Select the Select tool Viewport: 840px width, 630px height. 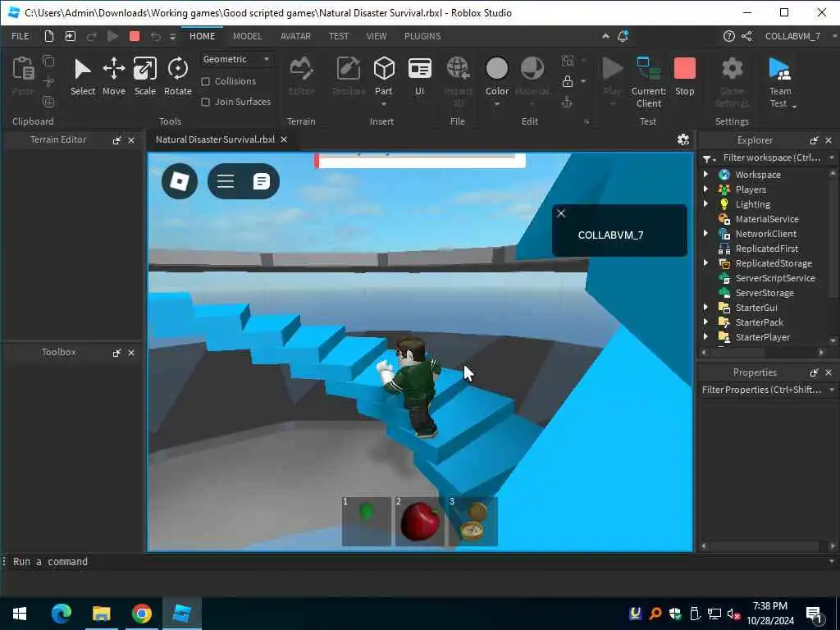coord(83,77)
